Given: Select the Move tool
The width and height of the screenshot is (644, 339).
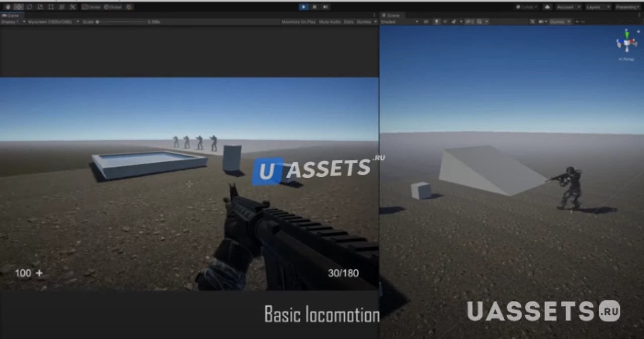Looking at the screenshot, I should pyautogui.click(x=19, y=7).
